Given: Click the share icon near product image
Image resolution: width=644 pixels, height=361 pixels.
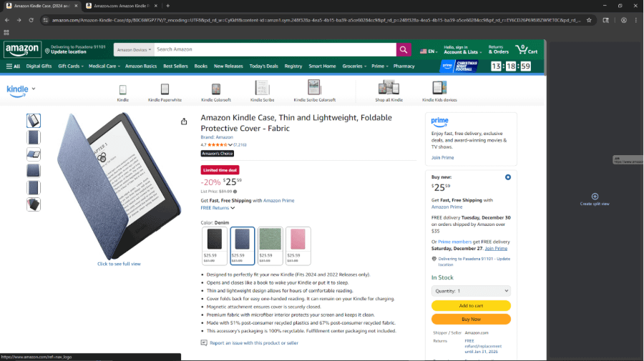Looking at the screenshot, I should coord(184,122).
